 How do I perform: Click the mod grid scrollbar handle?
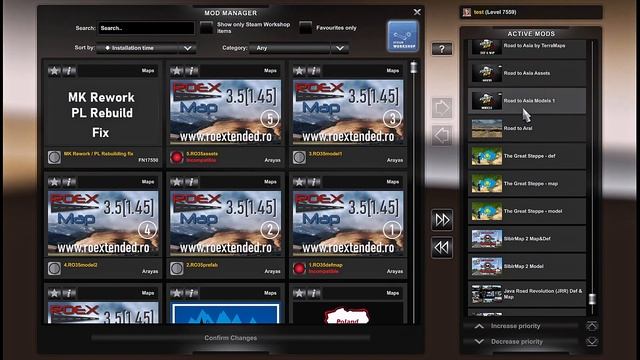pos(413,67)
